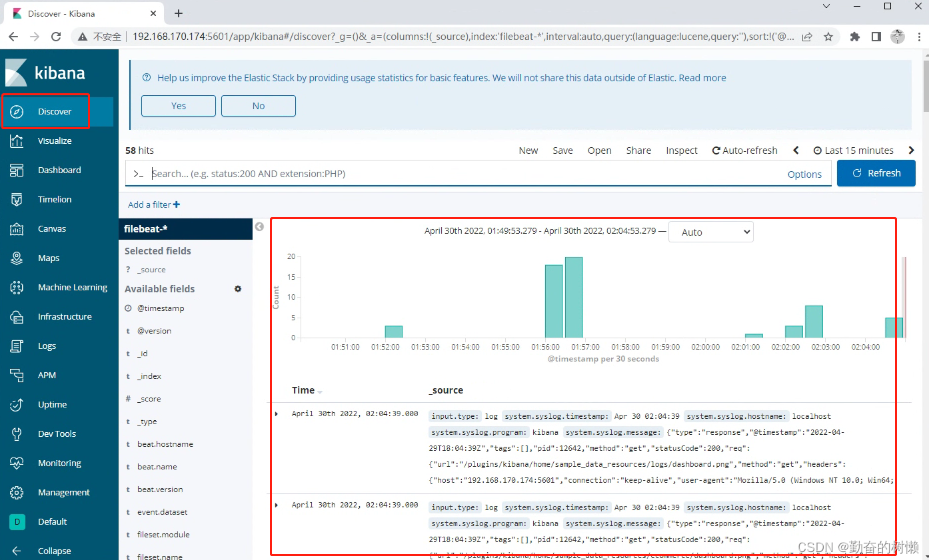The image size is (929, 560).
Task: Click the Read more link
Action: [x=702, y=78]
